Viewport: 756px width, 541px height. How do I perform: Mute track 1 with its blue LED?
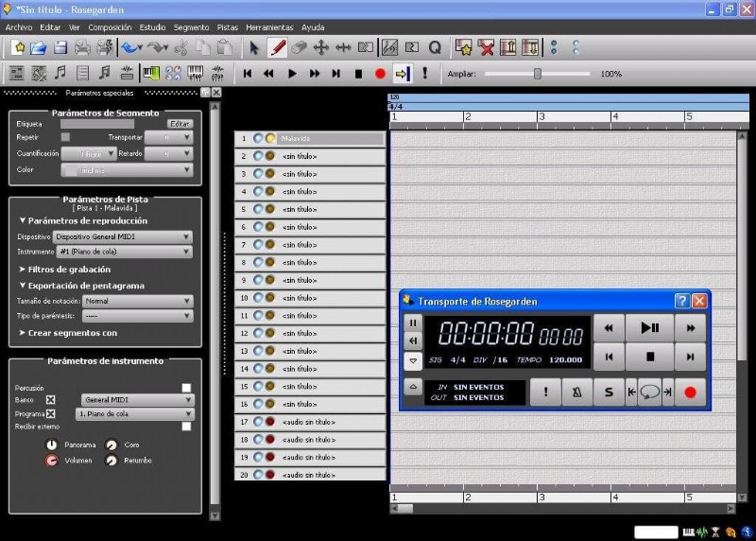pyautogui.click(x=258, y=138)
